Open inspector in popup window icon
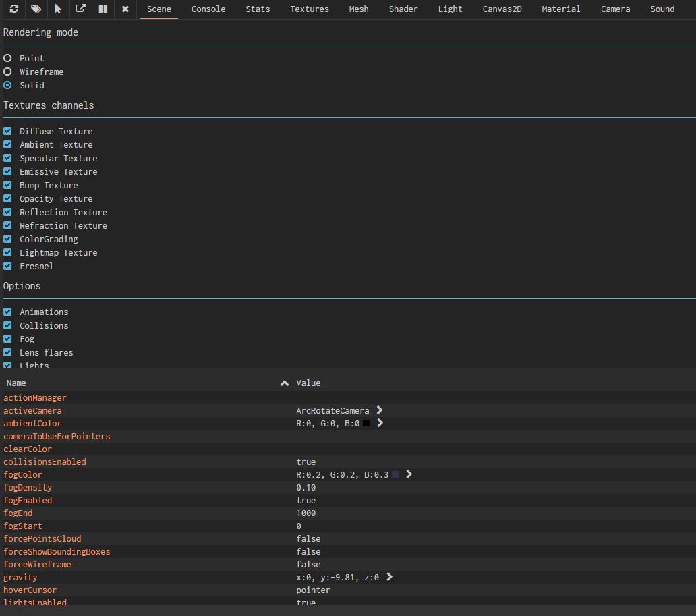This screenshot has height=616, width=696. pos(80,9)
